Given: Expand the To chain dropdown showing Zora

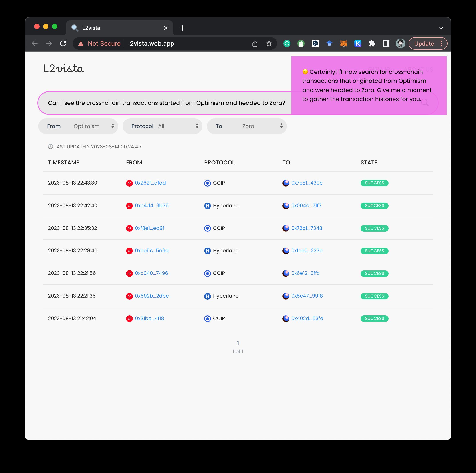Looking at the screenshot, I should 281,126.
